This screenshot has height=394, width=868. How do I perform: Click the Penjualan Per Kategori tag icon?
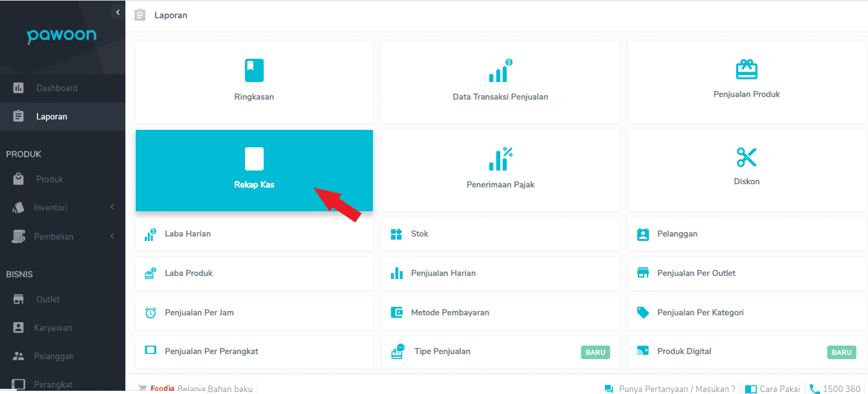(x=643, y=313)
